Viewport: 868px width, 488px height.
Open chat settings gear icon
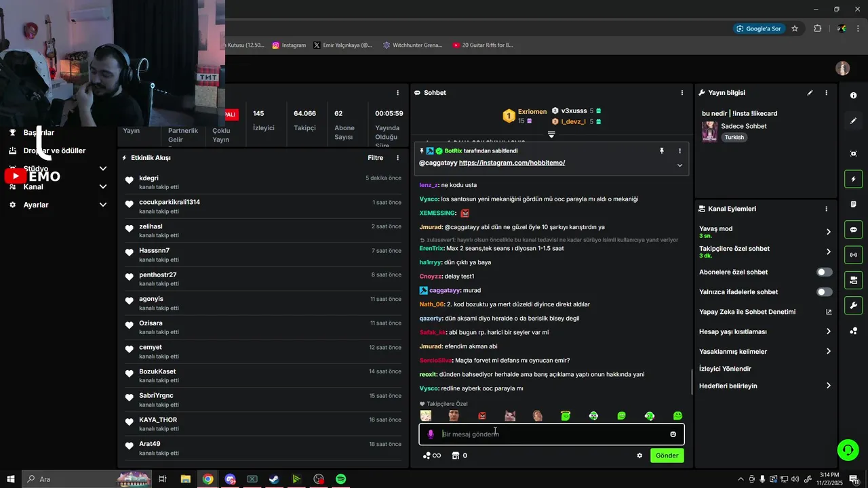click(x=639, y=455)
